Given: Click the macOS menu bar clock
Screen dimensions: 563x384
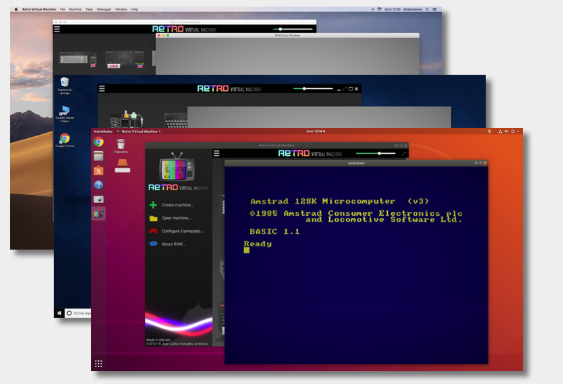Looking at the screenshot, I should click(392, 9).
